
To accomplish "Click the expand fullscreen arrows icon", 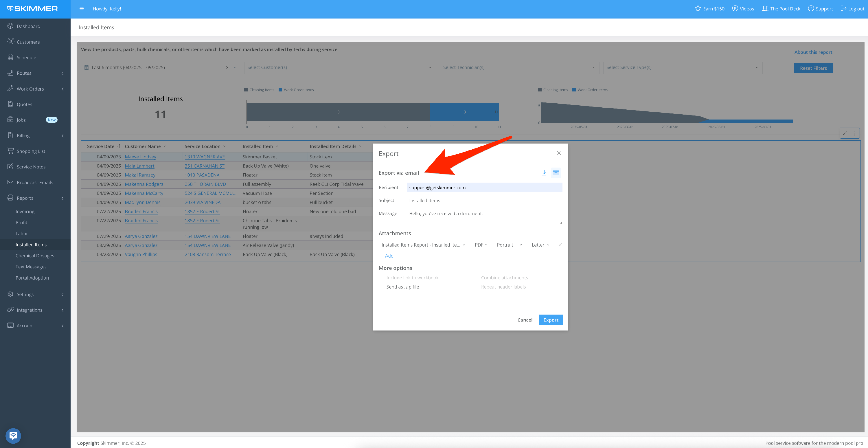I will coord(845,133).
